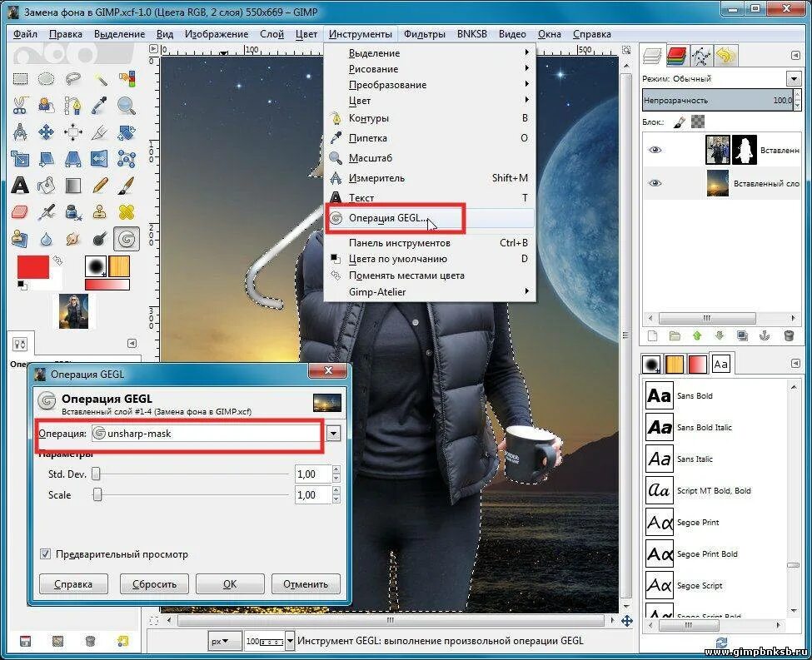The image size is (812, 660).
Task: Select the Heal bandage tool
Action: pyautogui.click(x=127, y=211)
